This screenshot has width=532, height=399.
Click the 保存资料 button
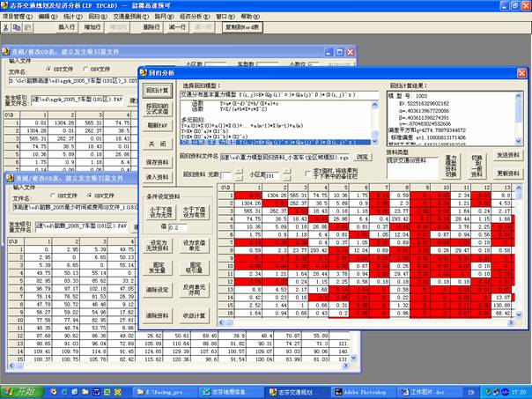pos(158,162)
